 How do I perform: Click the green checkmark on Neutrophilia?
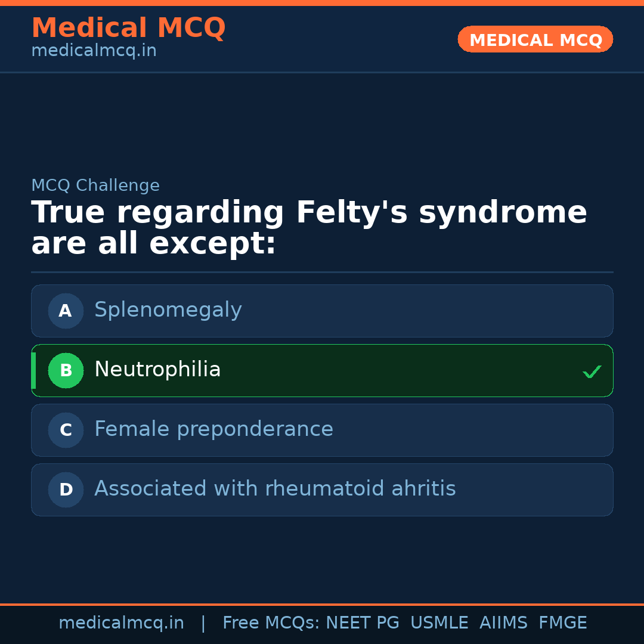point(592,371)
